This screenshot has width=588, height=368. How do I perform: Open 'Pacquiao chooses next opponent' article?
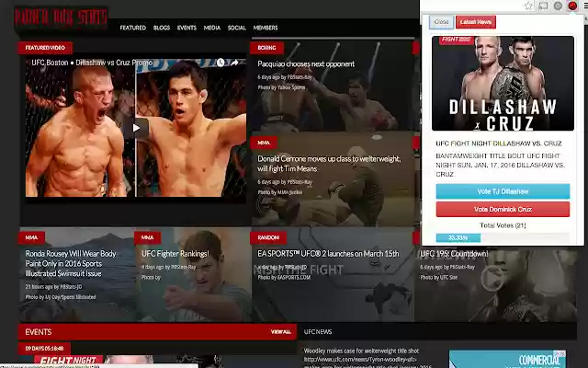point(306,63)
